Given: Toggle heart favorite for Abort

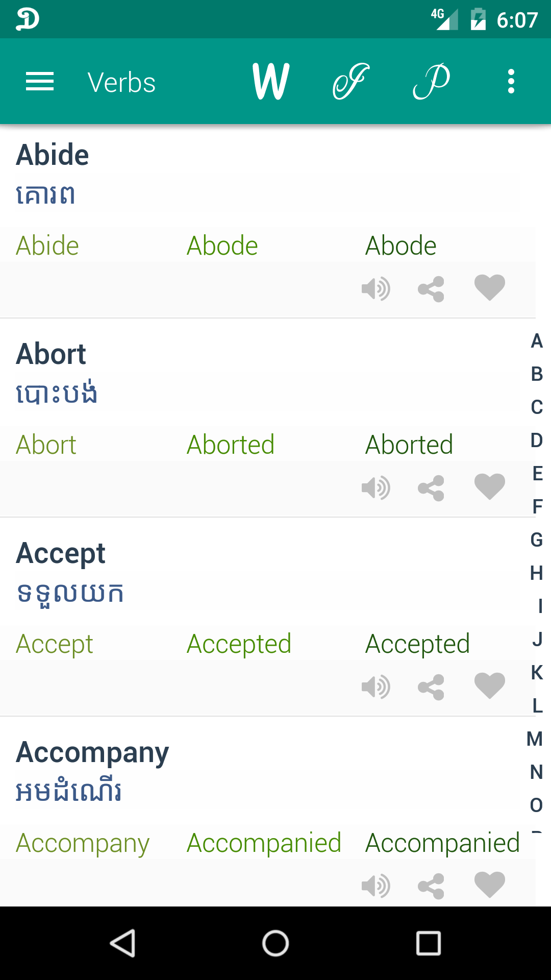Looking at the screenshot, I should pyautogui.click(x=490, y=486).
